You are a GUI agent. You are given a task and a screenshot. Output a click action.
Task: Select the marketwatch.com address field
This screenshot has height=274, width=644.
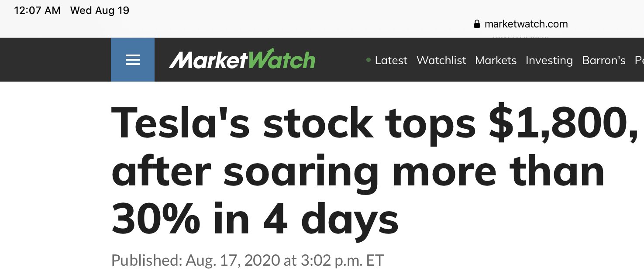[x=526, y=24]
